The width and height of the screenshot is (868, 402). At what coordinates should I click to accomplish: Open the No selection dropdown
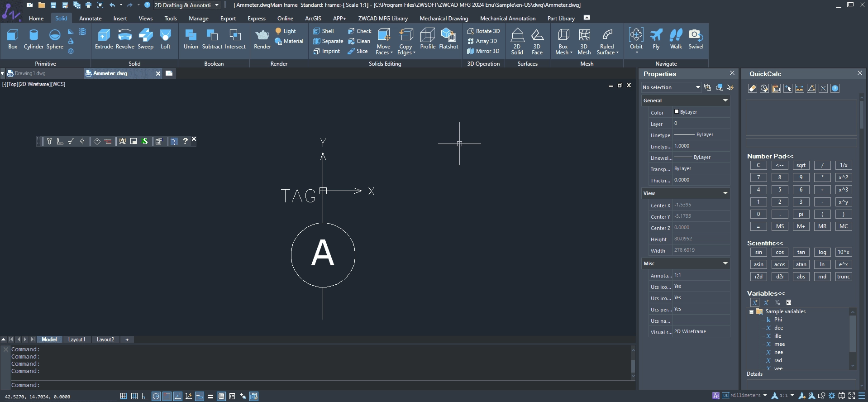[x=671, y=87]
